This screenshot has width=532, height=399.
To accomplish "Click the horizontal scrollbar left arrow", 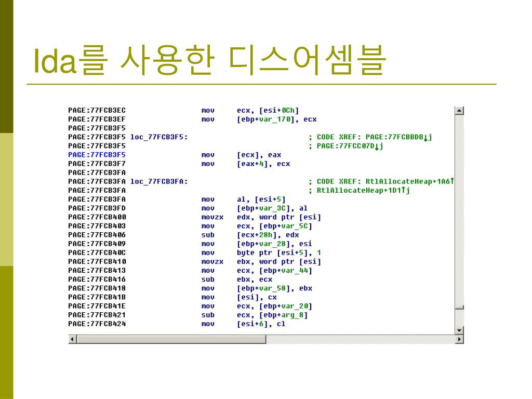I will tap(72, 339).
